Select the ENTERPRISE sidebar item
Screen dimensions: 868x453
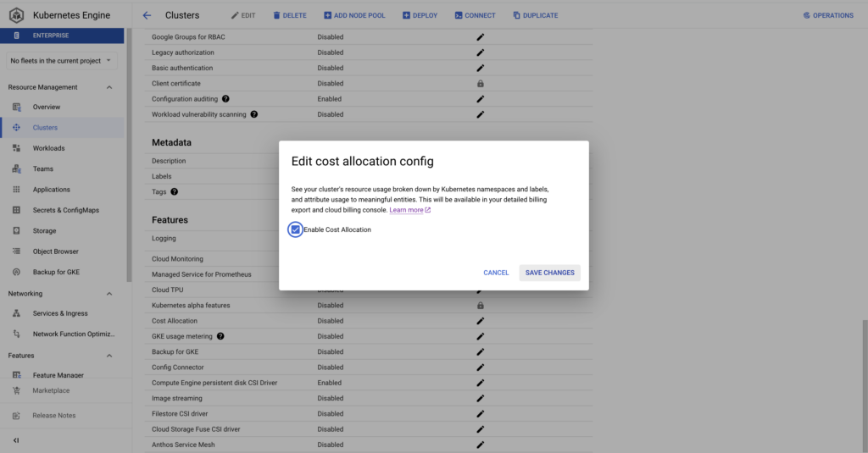(x=62, y=36)
